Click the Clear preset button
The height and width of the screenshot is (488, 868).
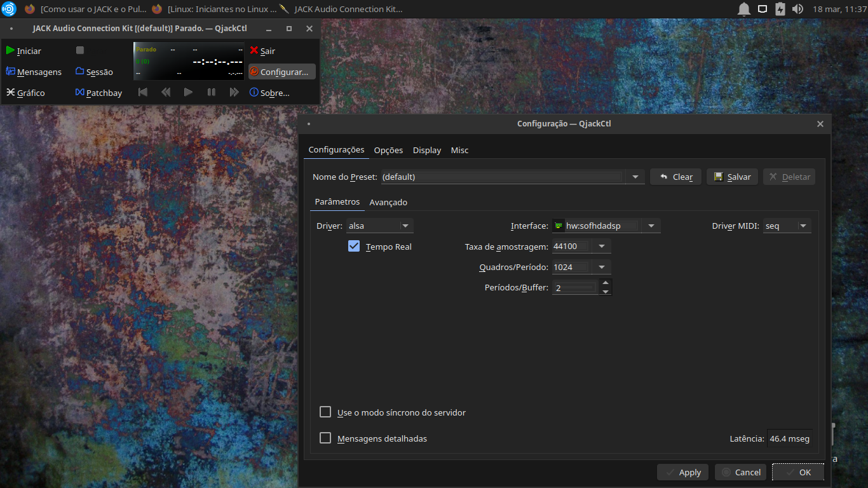[x=675, y=177]
